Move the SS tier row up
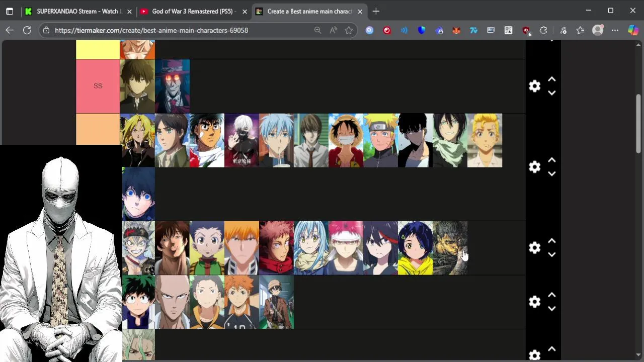 pos(551,79)
